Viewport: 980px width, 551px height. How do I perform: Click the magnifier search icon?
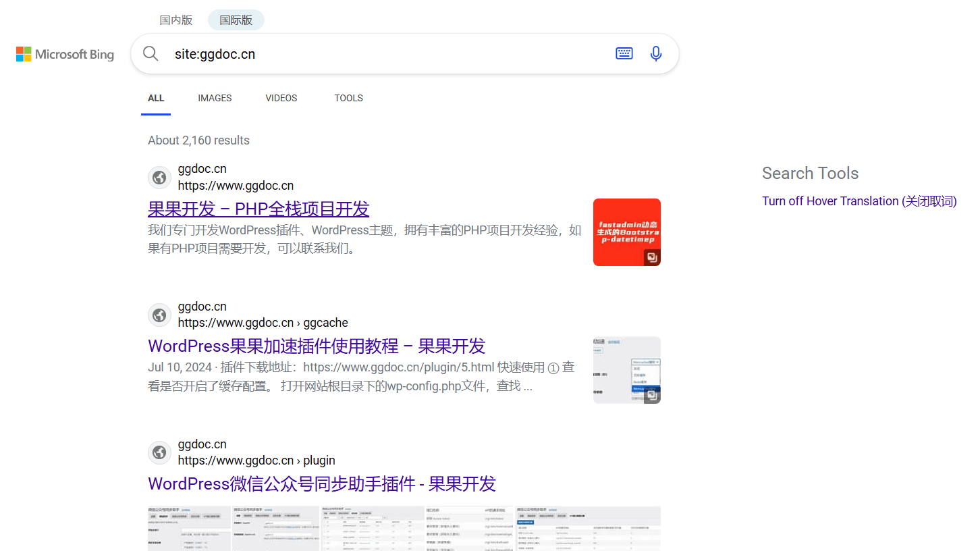tap(151, 54)
